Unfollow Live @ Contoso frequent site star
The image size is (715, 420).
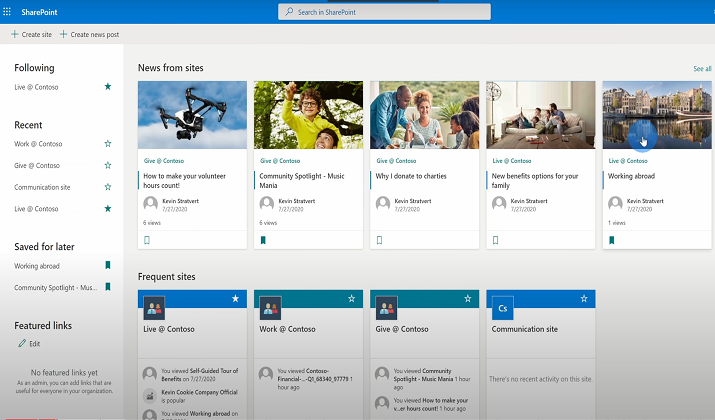[235, 299]
